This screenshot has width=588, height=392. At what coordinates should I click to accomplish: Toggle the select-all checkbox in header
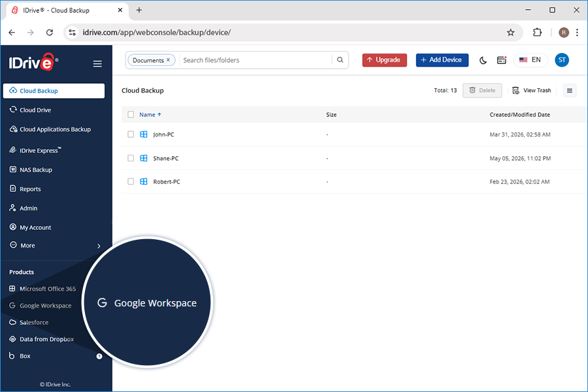click(x=131, y=114)
